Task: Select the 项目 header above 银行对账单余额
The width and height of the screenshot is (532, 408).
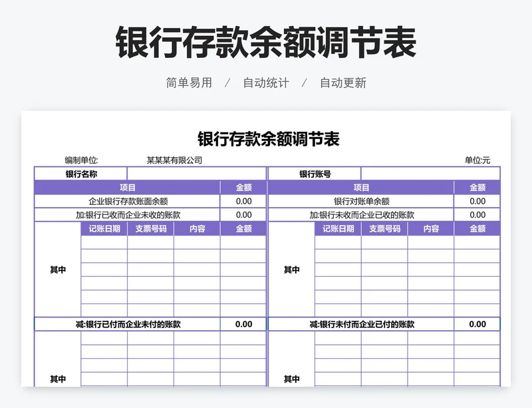Action: coord(361,188)
